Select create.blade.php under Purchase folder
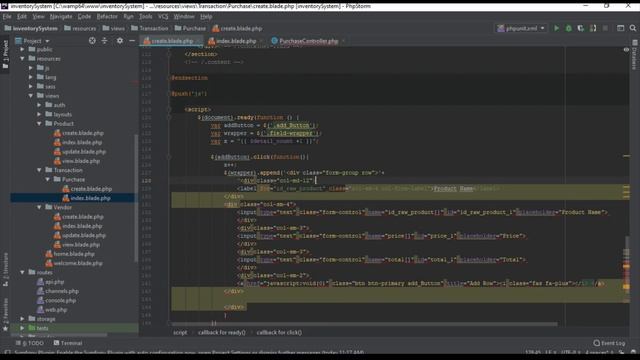 coord(87,189)
